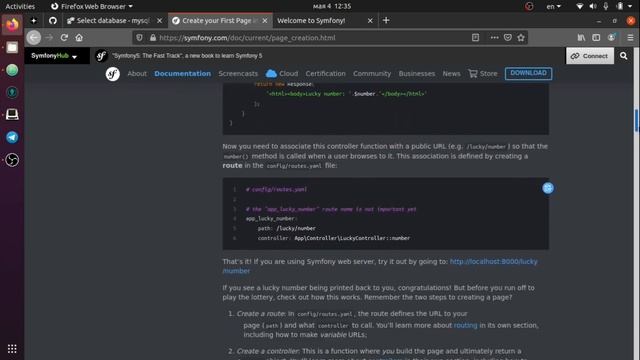Close the Create your First Page tab
The image size is (640, 360).
[265, 20]
